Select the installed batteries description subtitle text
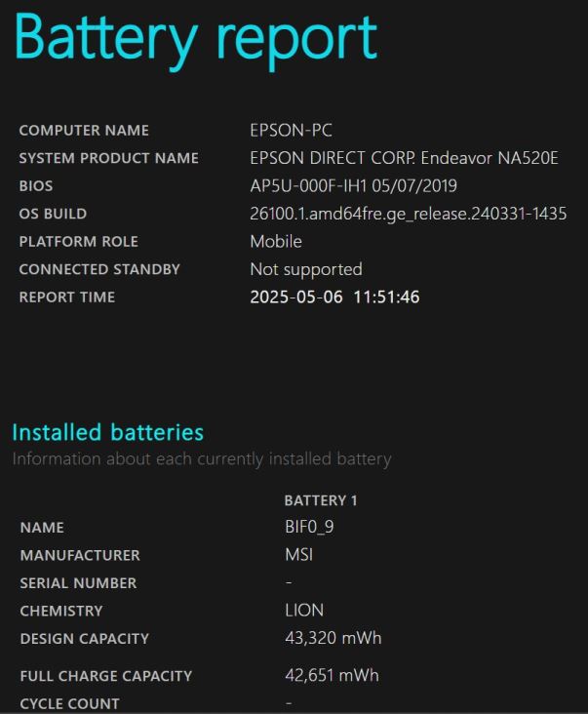 point(202,459)
